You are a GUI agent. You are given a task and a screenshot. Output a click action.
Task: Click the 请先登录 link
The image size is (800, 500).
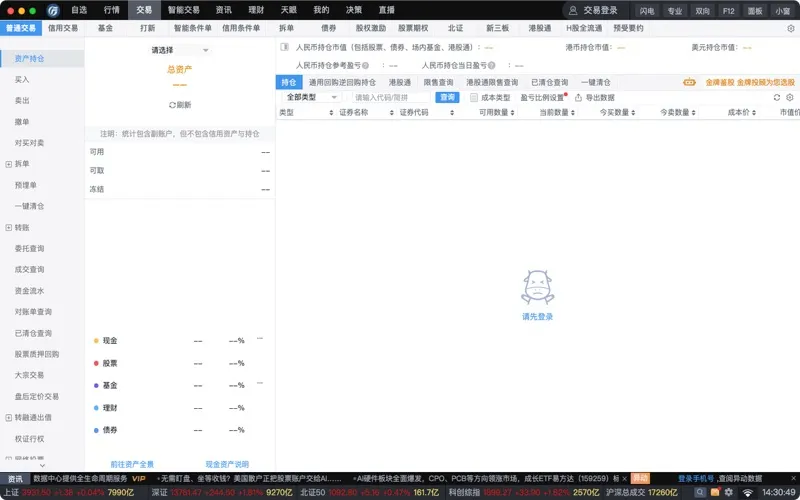coord(537,317)
